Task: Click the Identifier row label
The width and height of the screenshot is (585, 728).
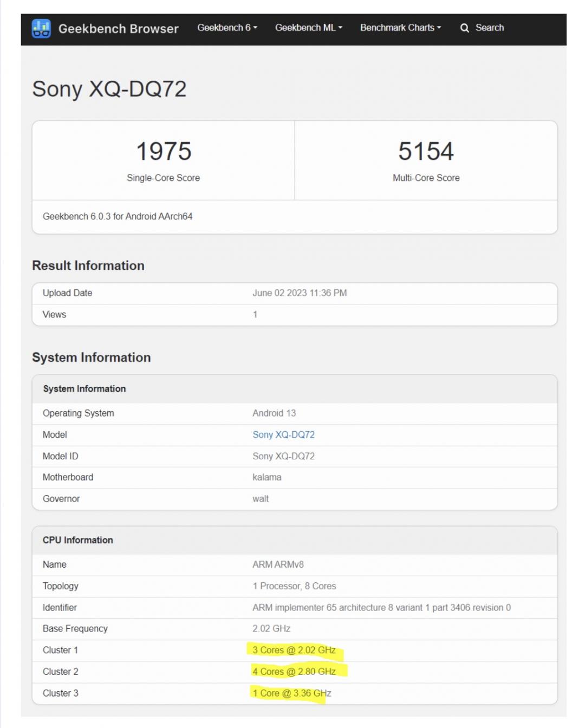Action: coord(60,608)
